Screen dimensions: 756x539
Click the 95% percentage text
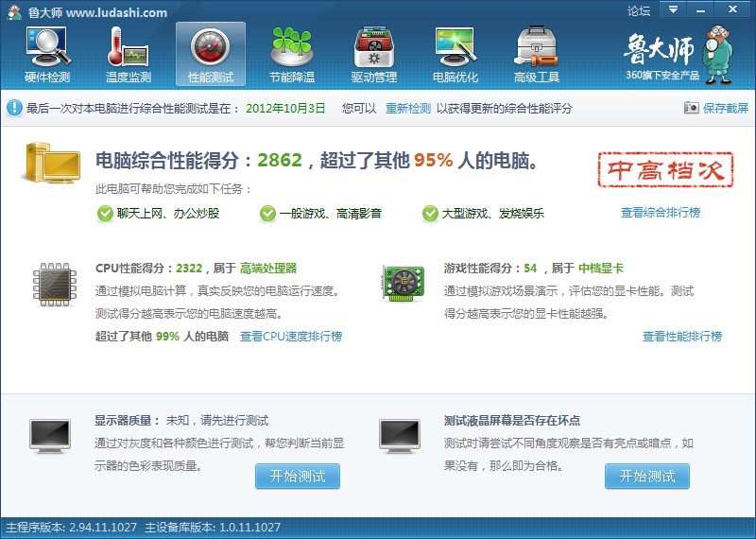[x=434, y=160]
